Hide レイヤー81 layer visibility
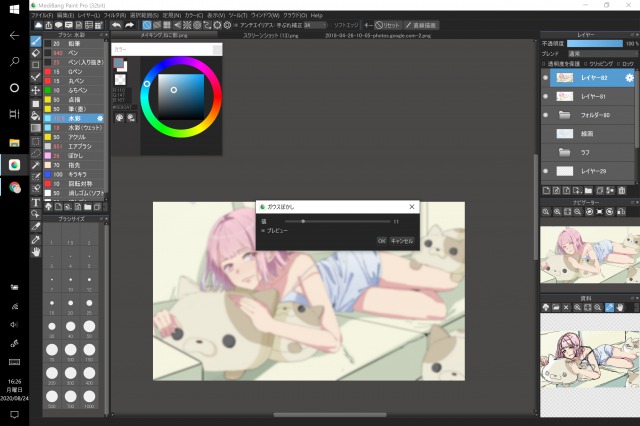This screenshot has width=640, height=426. [544, 96]
